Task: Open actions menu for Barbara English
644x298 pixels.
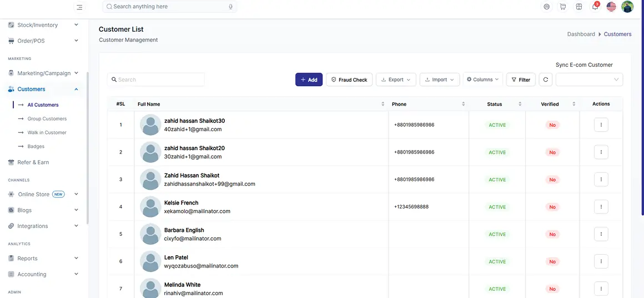Action: click(x=601, y=234)
